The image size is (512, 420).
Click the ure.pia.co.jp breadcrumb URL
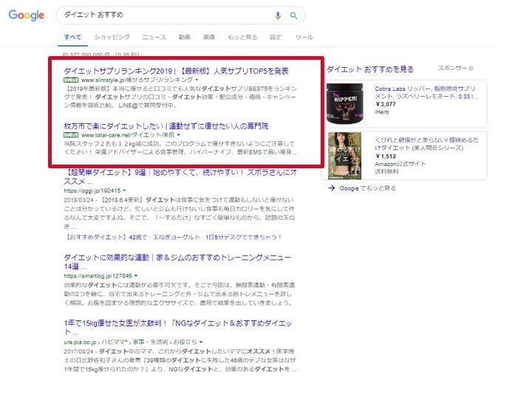pos(131,342)
